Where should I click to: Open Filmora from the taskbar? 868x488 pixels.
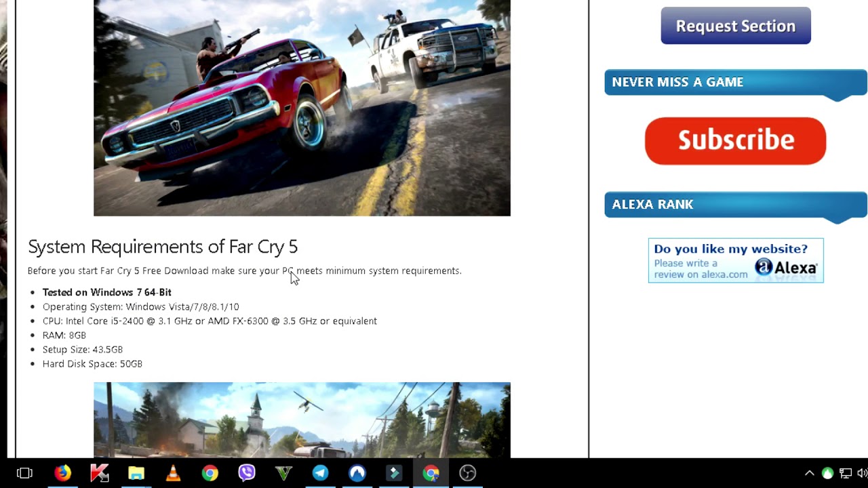(x=394, y=473)
